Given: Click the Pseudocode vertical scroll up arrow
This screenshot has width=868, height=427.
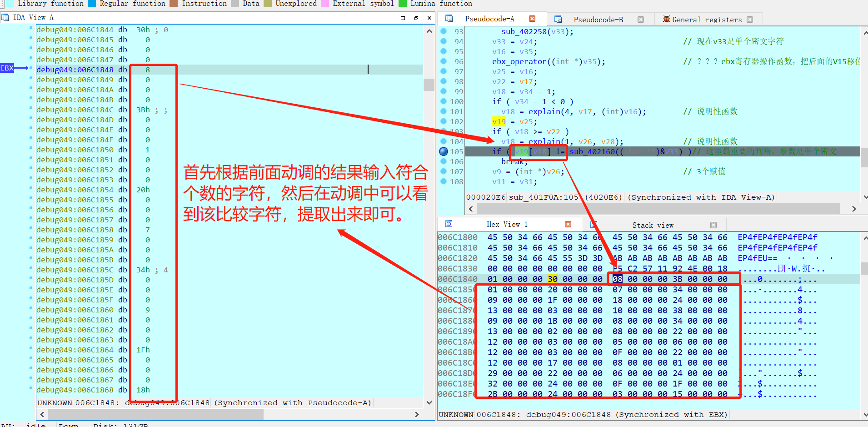Looking at the screenshot, I should point(865,33).
